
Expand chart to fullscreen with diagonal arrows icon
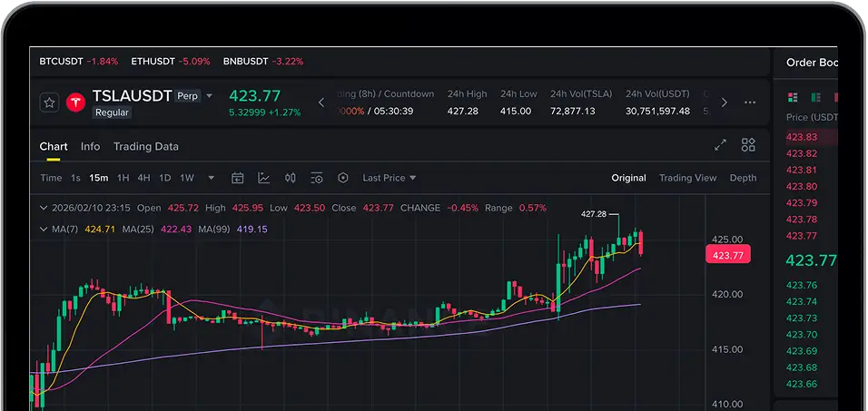[x=720, y=145]
